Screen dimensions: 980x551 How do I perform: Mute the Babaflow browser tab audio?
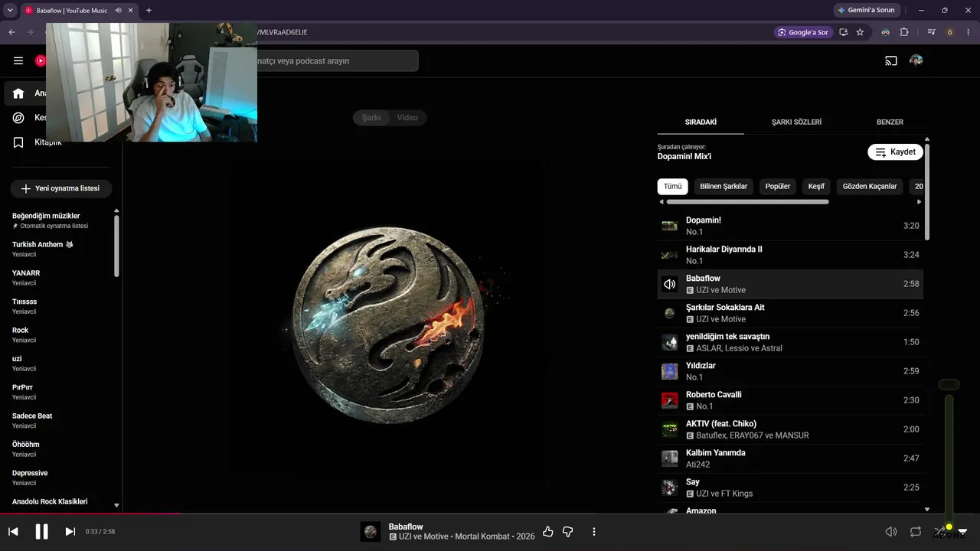tap(118, 11)
